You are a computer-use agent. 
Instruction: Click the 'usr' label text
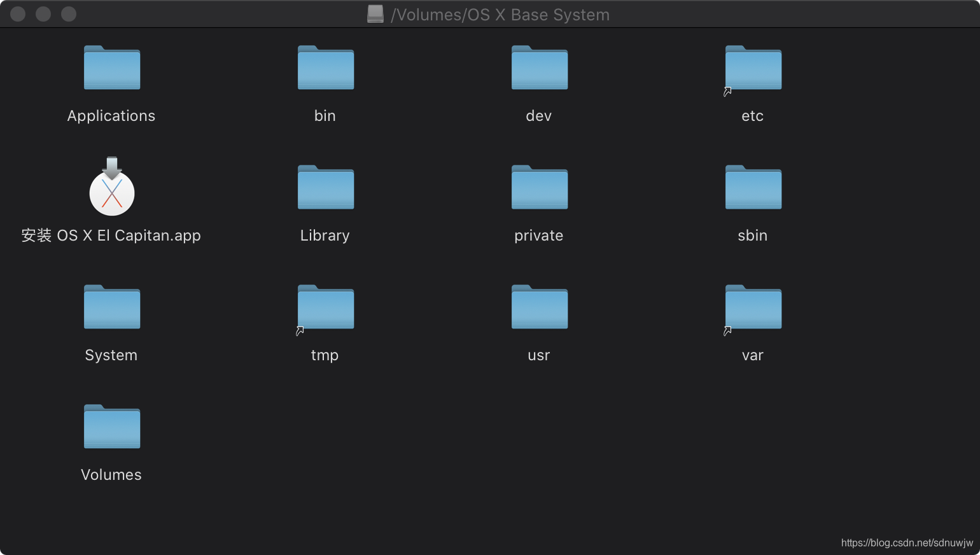coord(539,355)
